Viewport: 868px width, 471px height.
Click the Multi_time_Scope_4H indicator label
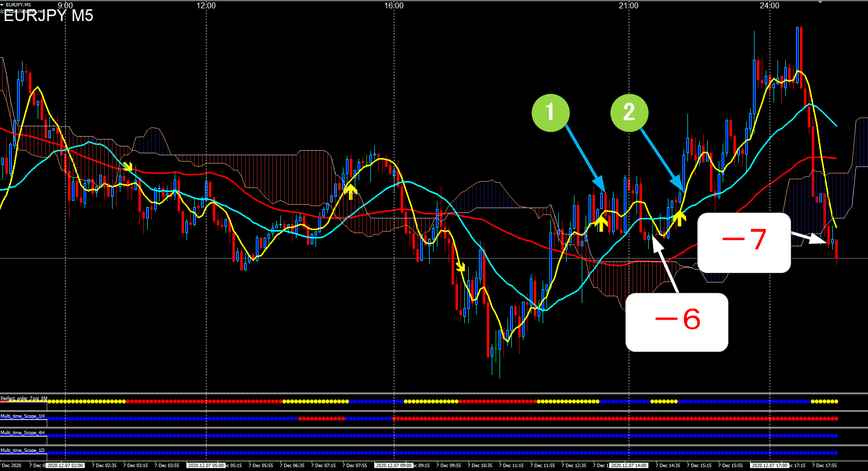[23, 433]
